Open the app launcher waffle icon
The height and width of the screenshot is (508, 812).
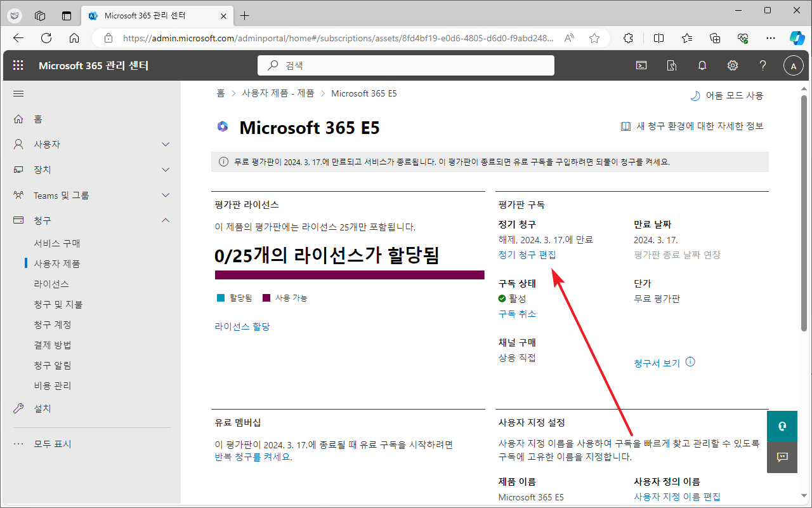pyautogui.click(x=18, y=65)
